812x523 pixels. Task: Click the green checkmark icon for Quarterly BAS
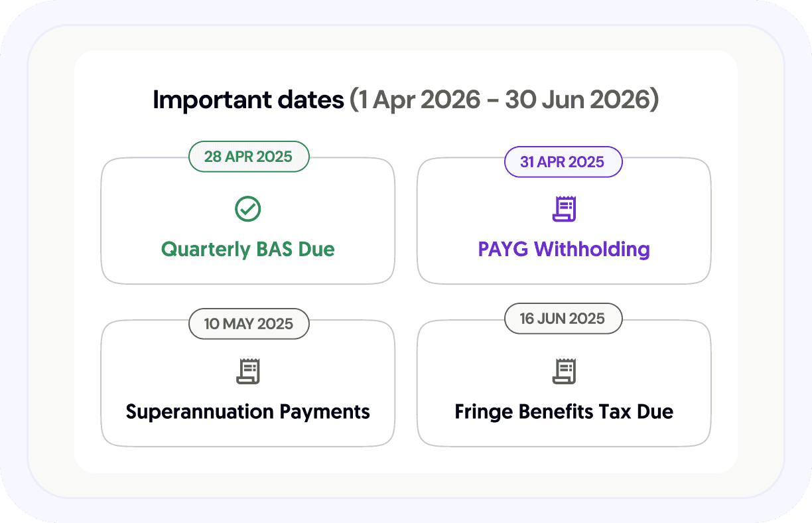(248, 209)
